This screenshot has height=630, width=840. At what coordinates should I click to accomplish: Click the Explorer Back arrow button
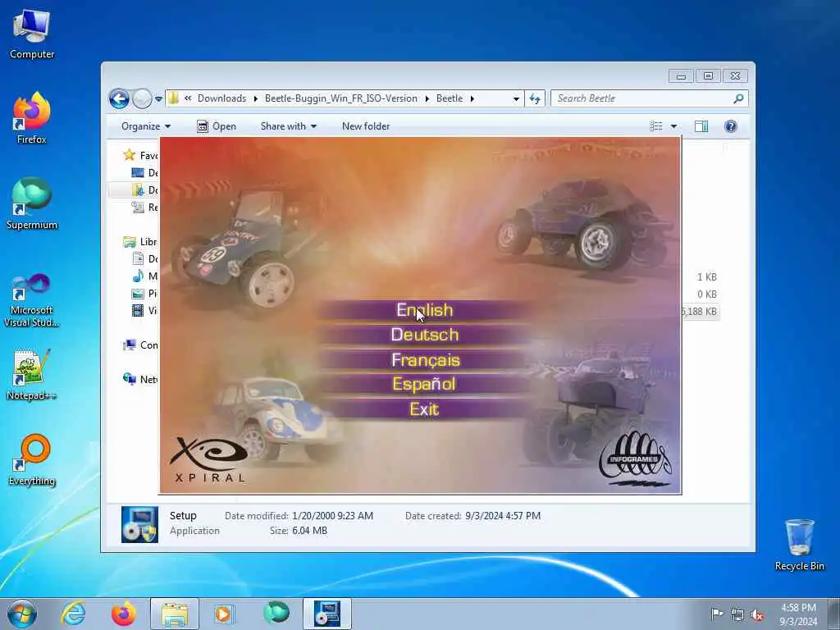click(119, 98)
